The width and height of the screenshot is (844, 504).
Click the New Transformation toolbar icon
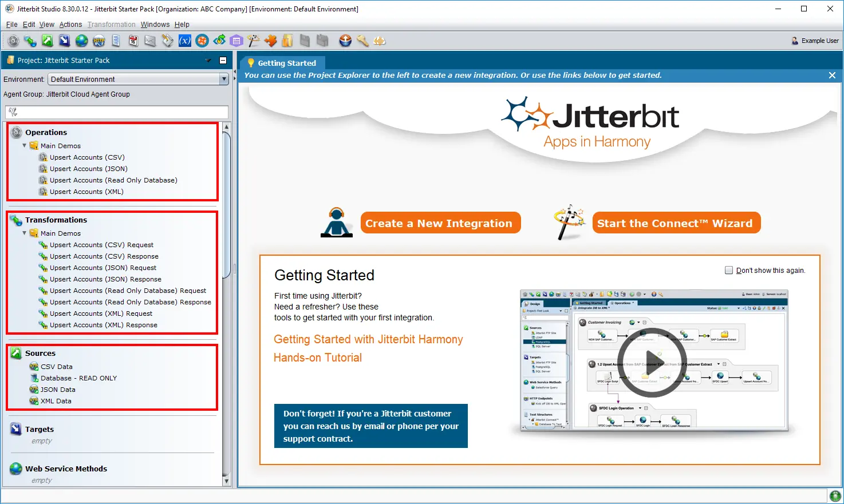click(30, 41)
